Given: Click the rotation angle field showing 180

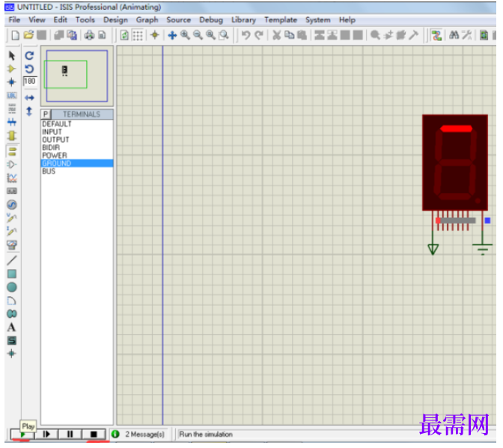Looking at the screenshot, I should click(x=30, y=81).
